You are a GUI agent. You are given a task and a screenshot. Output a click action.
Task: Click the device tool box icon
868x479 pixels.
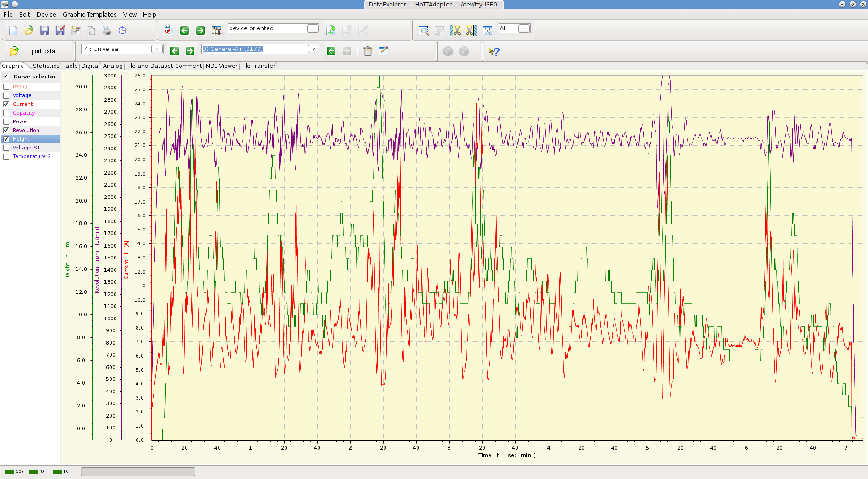click(x=216, y=31)
